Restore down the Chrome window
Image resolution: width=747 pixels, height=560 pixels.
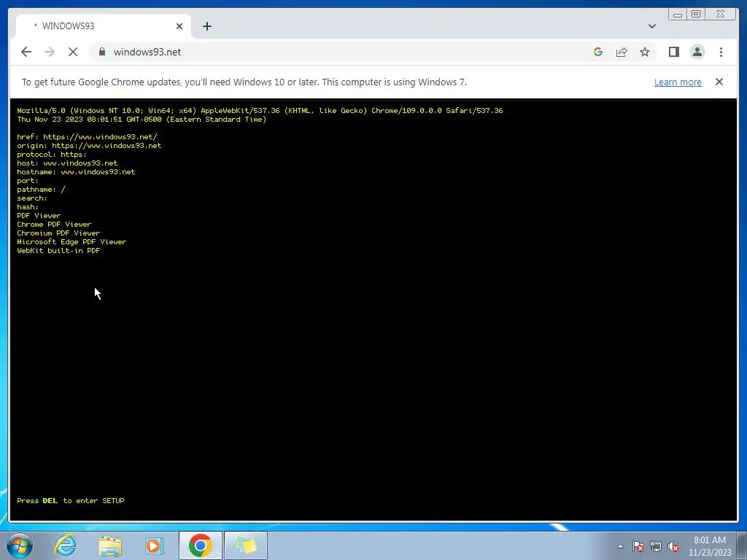[x=696, y=15]
